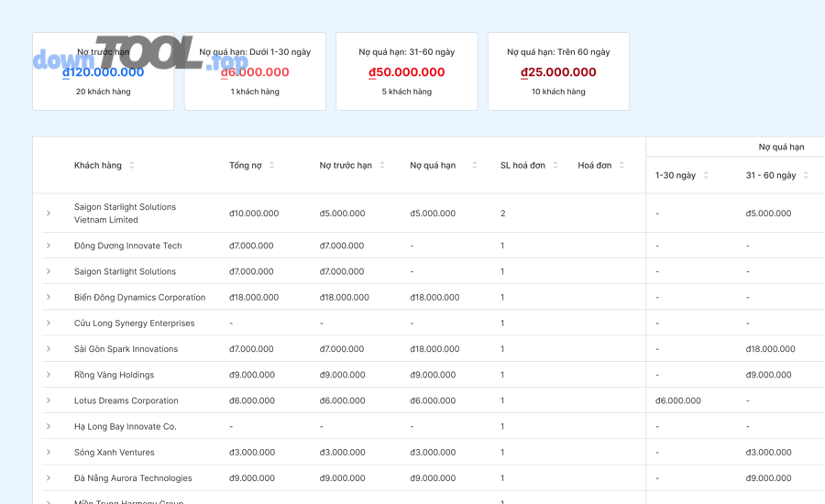825x504 pixels.
Task: Click the Hoá đơn column header
Action: (595, 165)
